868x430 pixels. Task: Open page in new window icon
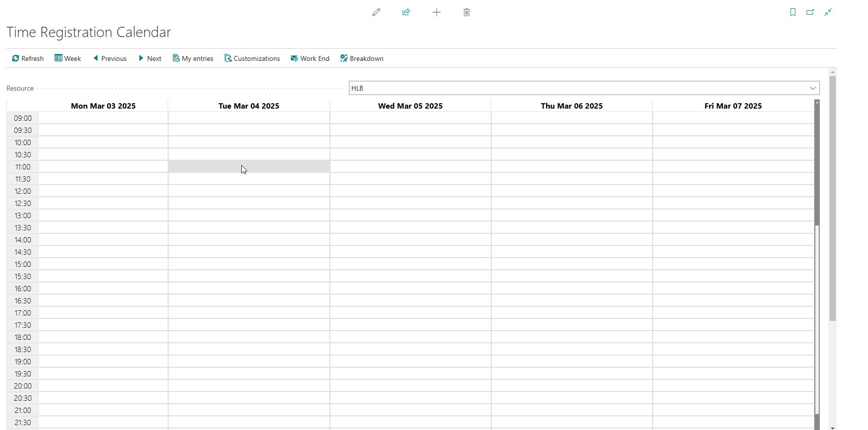(810, 12)
